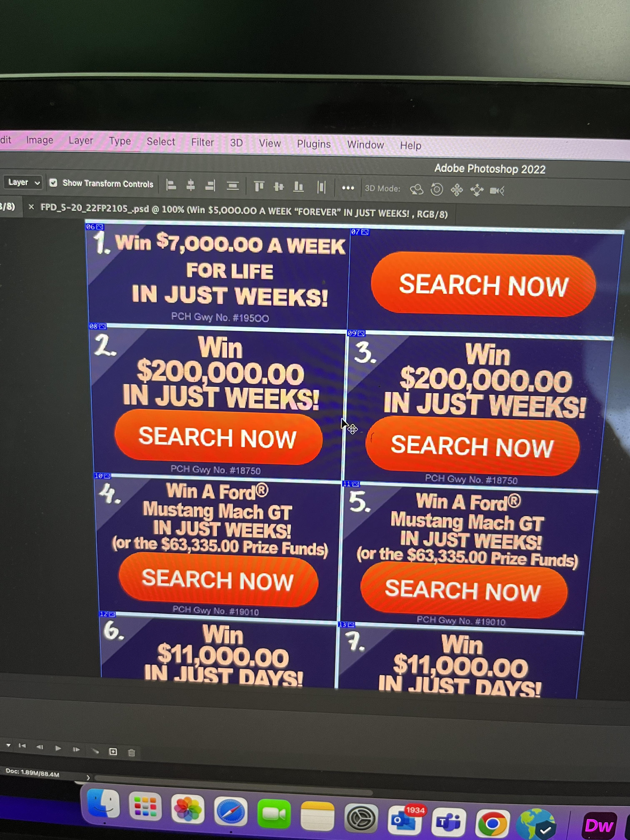Click SEARCH NOW button under item 4
Screen dimensions: 630x840
(218, 580)
